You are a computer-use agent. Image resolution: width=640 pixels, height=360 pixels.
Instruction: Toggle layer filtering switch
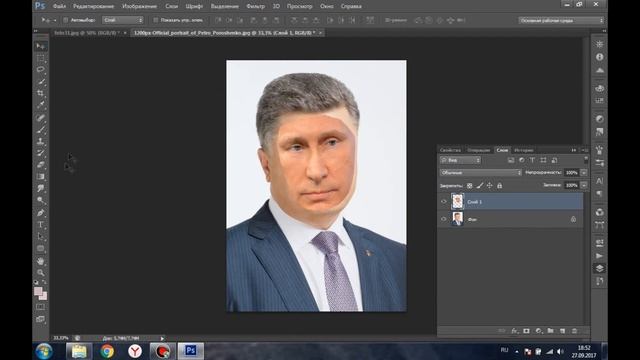586,160
